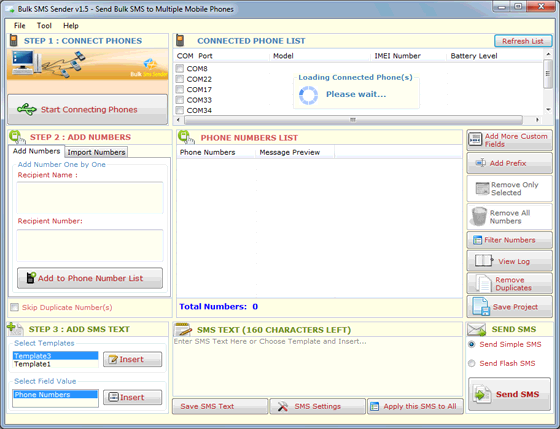Click the IMEI Number column header
Screen dimensions: 560x429
tap(408, 56)
